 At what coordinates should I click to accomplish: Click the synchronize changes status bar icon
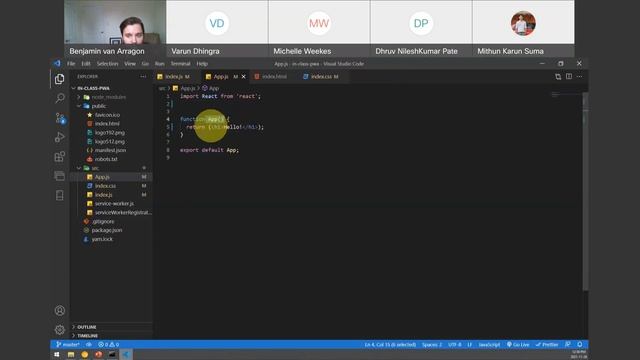pos(89,344)
